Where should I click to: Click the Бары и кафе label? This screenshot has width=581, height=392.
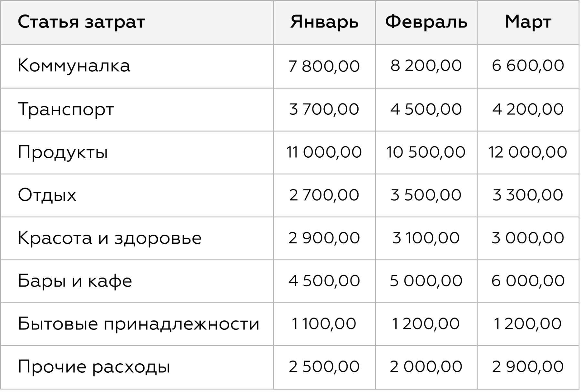point(75,281)
